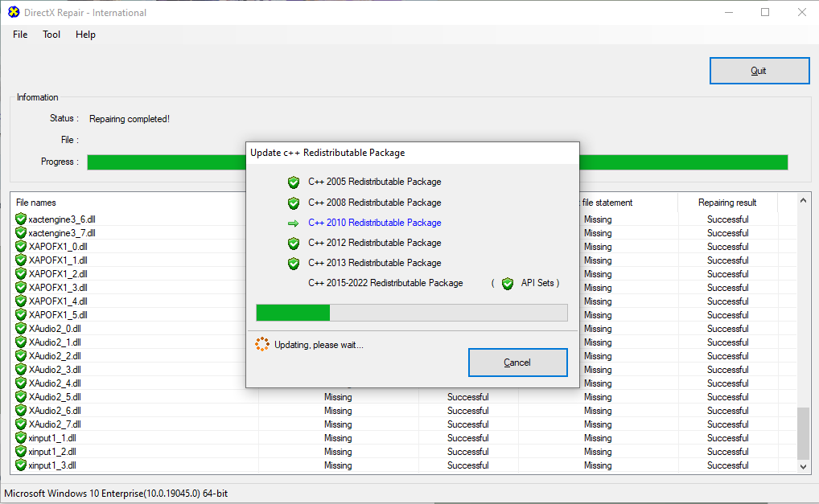Open the File menu
This screenshot has height=504, width=819.
(20, 35)
